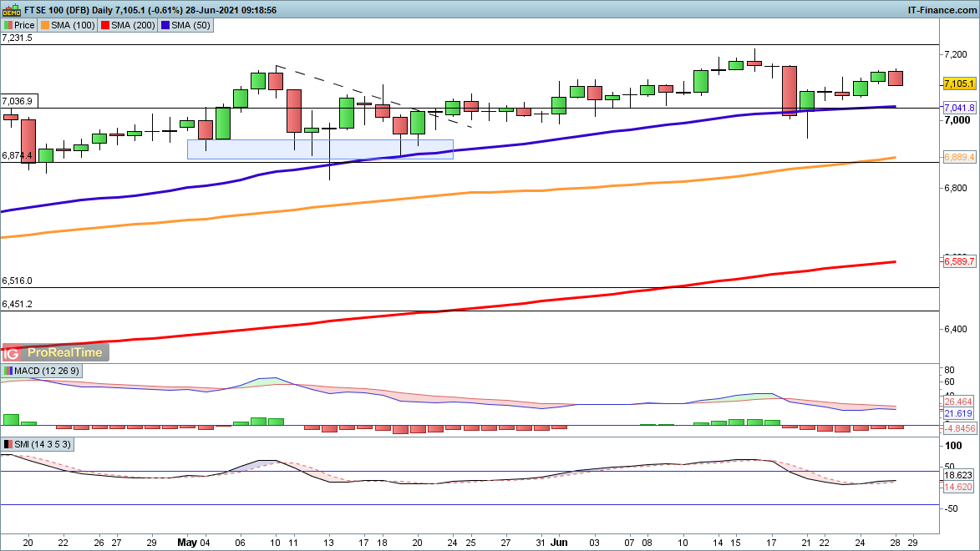
Task: Select the light blue support zone rectangle
Action: (320, 149)
